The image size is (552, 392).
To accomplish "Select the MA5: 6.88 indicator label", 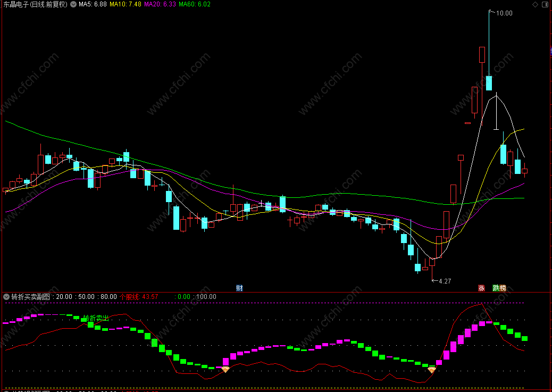I will pos(93,5).
